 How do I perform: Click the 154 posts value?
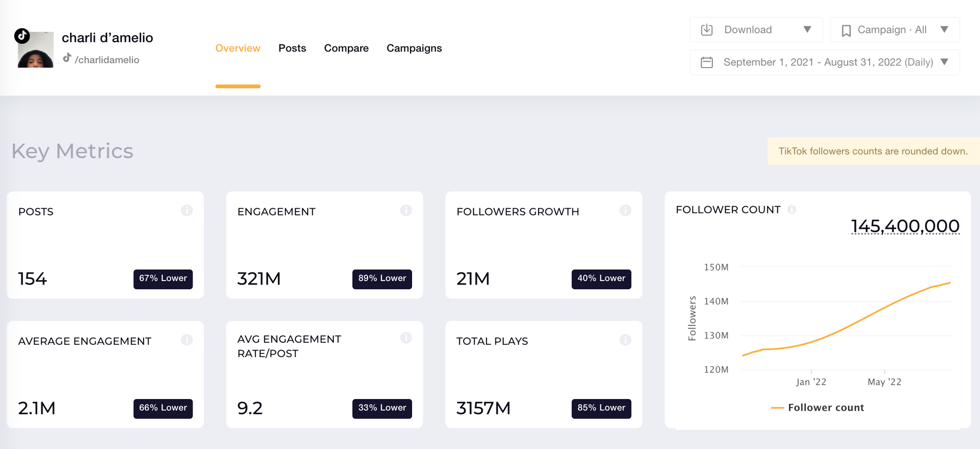coord(32,279)
